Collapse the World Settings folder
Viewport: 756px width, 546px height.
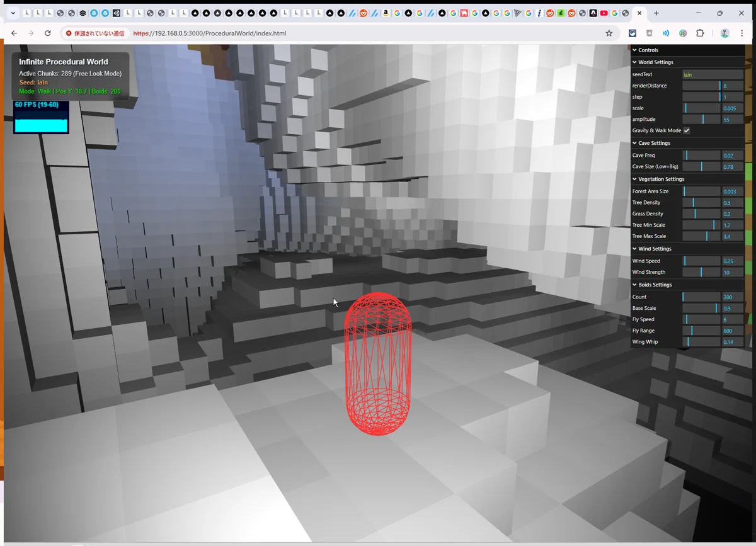655,62
